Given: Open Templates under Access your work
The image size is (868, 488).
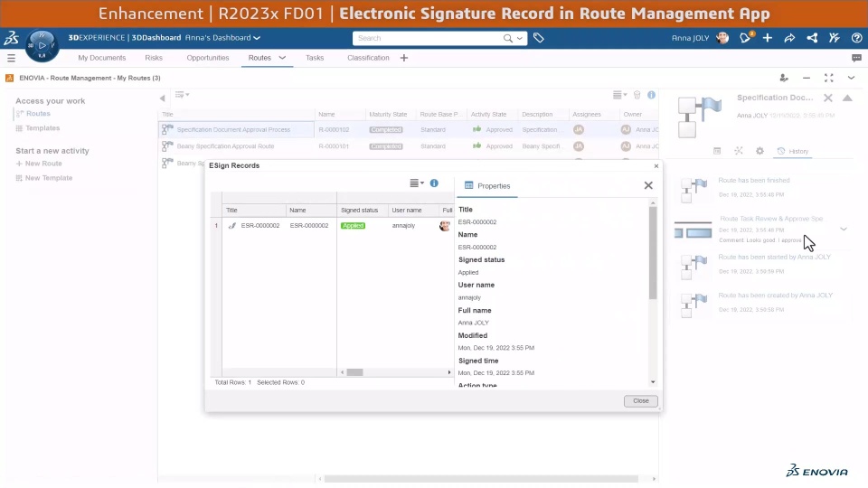Looking at the screenshot, I should pos(42,127).
